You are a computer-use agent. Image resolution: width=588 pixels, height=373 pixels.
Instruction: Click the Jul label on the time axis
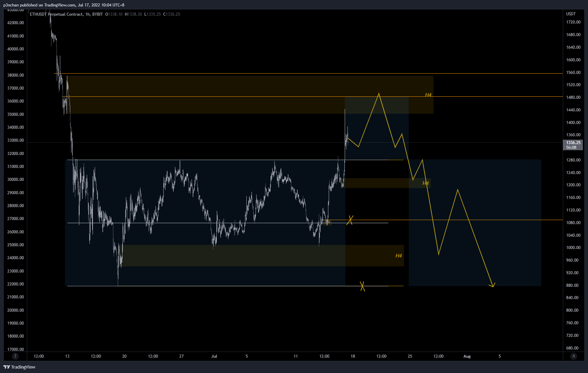(214, 356)
